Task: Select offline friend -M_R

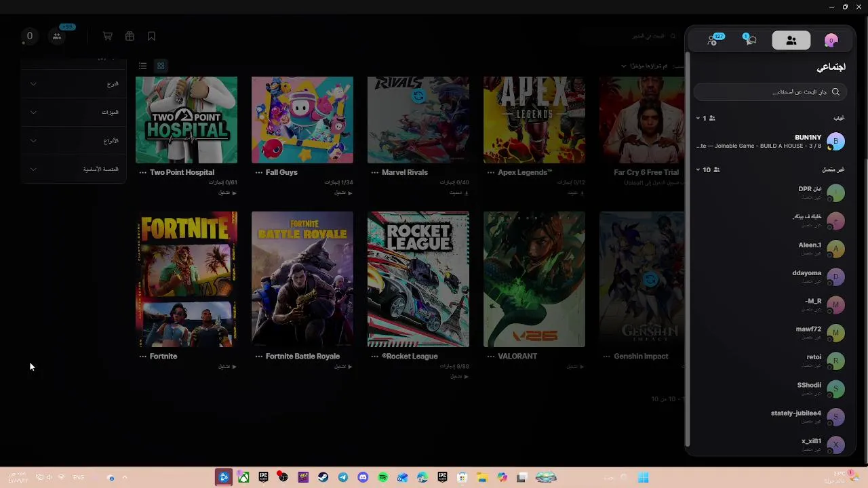Action: [x=770, y=305]
